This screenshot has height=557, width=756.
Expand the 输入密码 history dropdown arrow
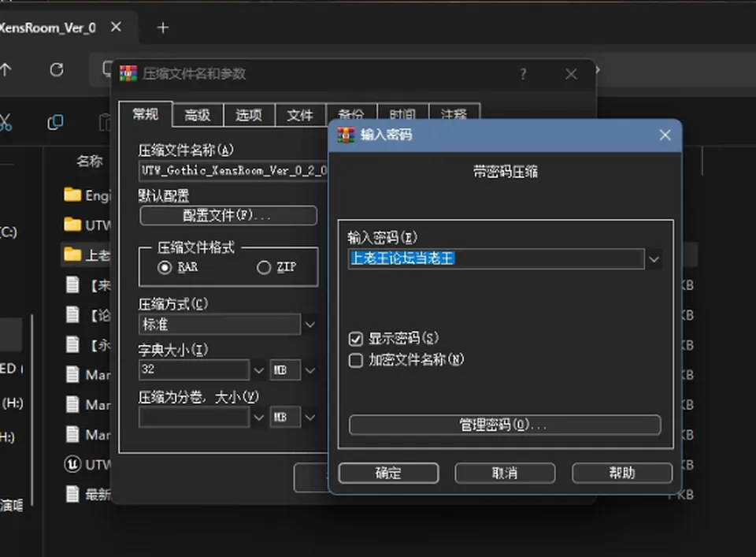(x=654, y=259)
